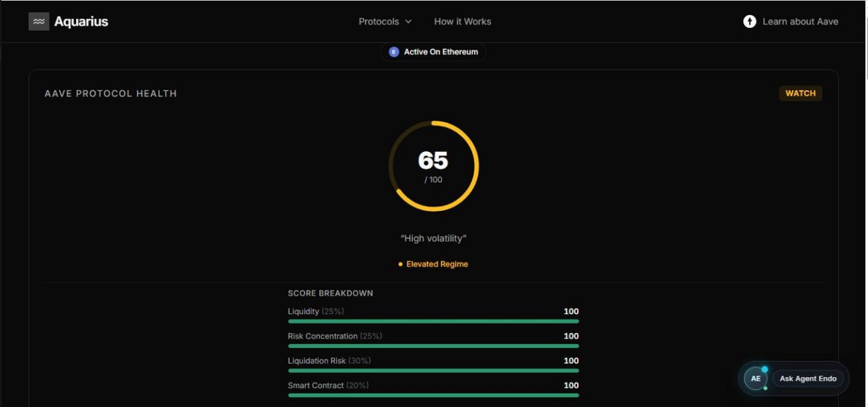
Task: Click the Active On Ethereum badge
Action: coord(433,52)
